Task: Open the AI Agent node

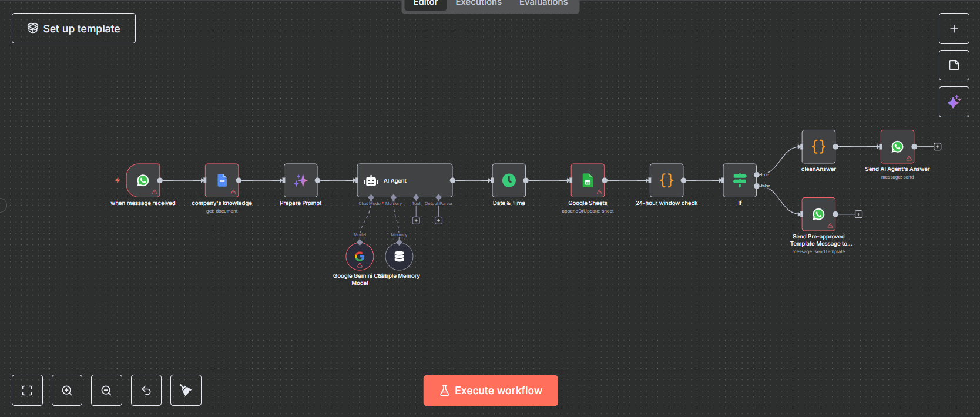Action: [x=405, y=180]
